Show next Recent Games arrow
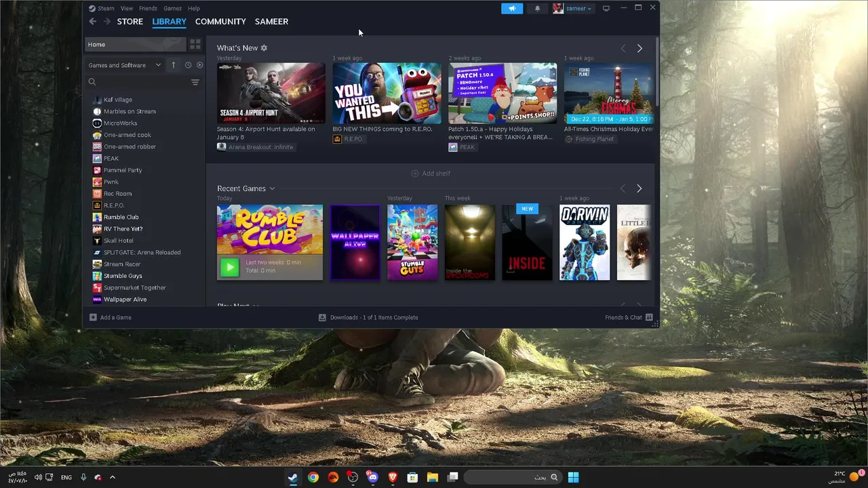 (x=639, y=188)
